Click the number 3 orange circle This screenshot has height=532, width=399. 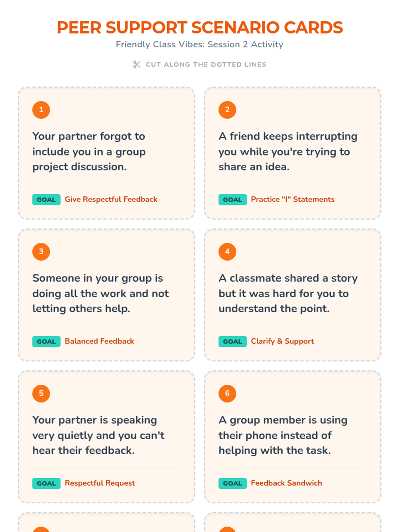41,252
